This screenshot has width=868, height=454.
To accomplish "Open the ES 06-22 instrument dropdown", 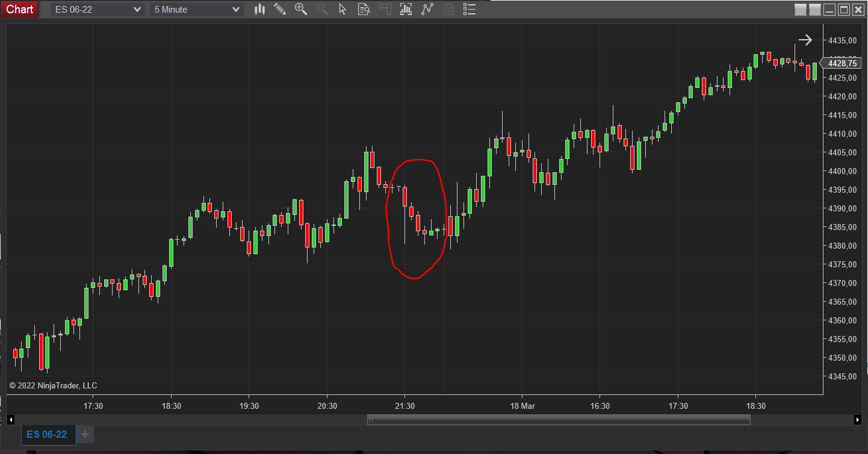I will [98, 10].
